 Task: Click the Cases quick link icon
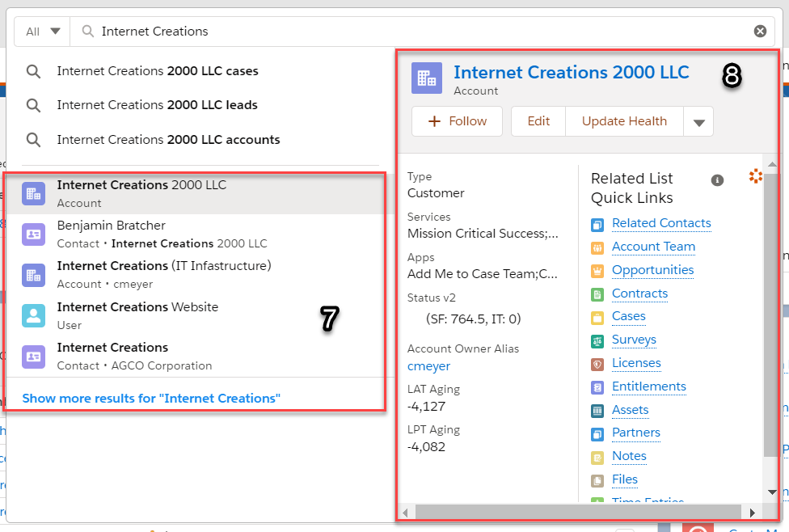(x=596, y=316)
